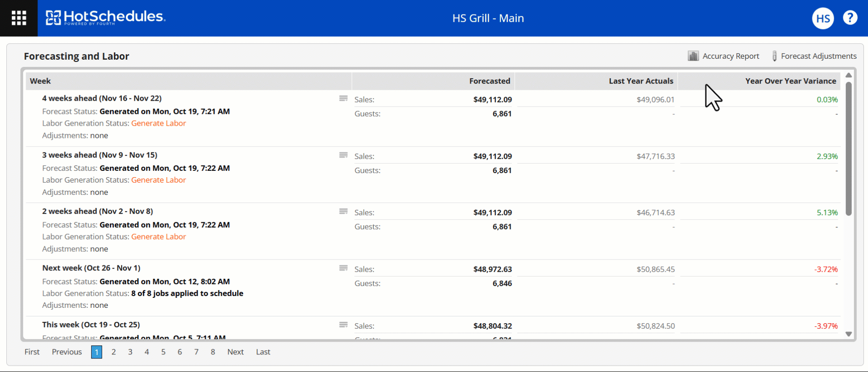Image resolution: width=868 pixels, height=372 pixels.
Task: Go to page 6
Action: [x=180, y=352]
